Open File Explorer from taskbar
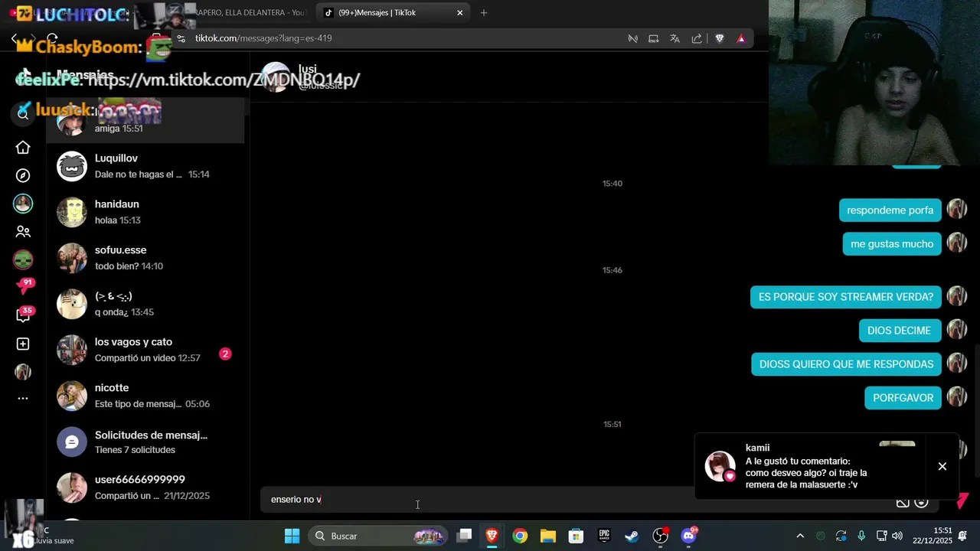The height and width of the screenshot is (551, 980). coord(547,536)
